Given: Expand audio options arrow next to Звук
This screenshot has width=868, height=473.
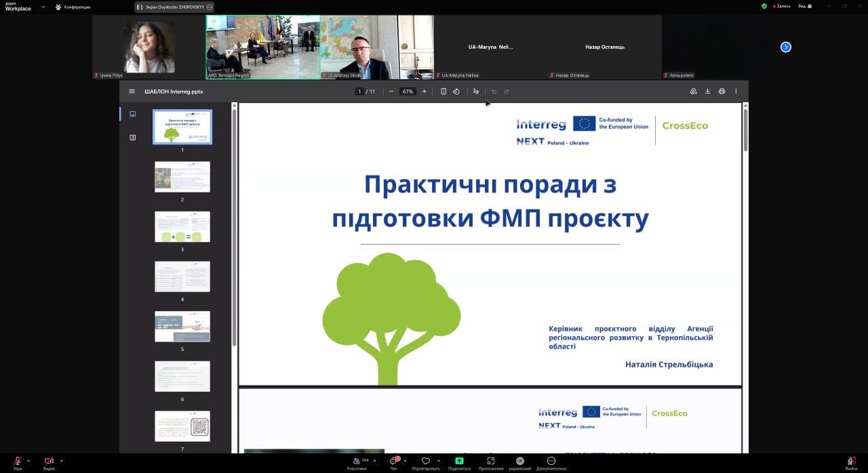Looking at the screenshot, I should pos(28,460).
